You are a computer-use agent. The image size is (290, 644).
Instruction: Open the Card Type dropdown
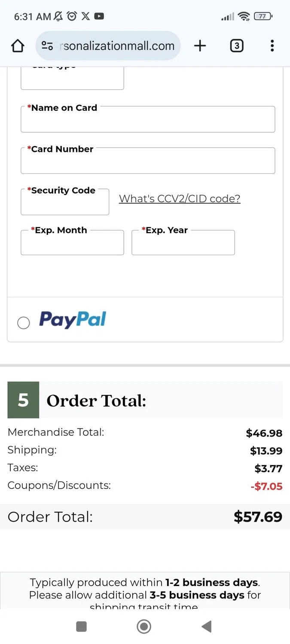[x=72, y=79]
